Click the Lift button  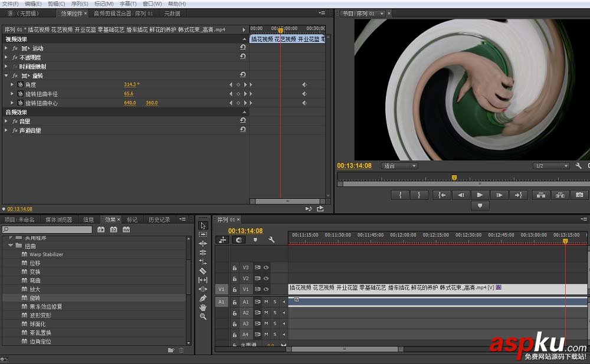pos(541,195)
